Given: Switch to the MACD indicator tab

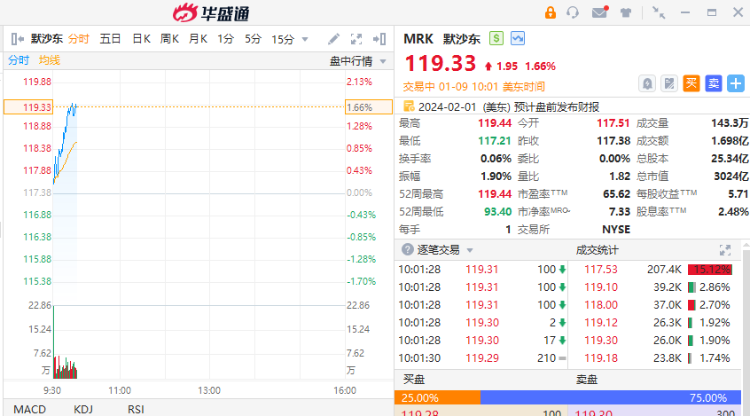Looking at the screenshot, I should coord(31,409).
